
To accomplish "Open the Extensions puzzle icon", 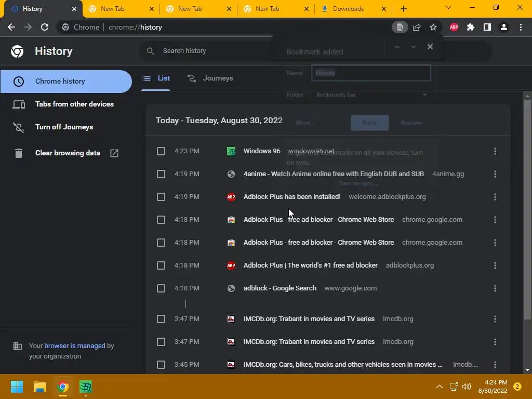I will 471,27.
